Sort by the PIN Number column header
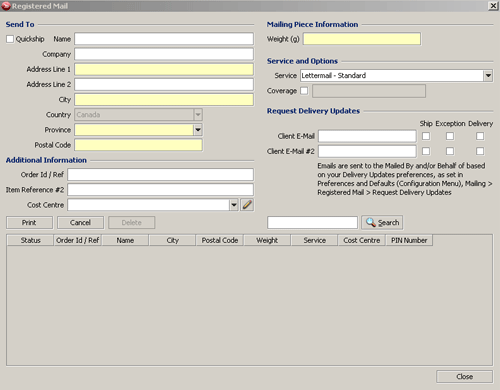 click(409, 240)
